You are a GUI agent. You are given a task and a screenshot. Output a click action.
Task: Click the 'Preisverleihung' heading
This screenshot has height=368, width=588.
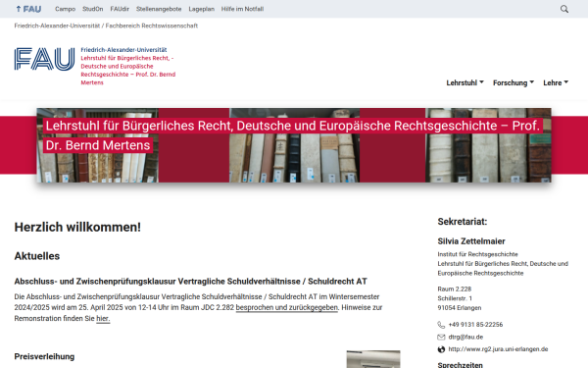(44, 357)
